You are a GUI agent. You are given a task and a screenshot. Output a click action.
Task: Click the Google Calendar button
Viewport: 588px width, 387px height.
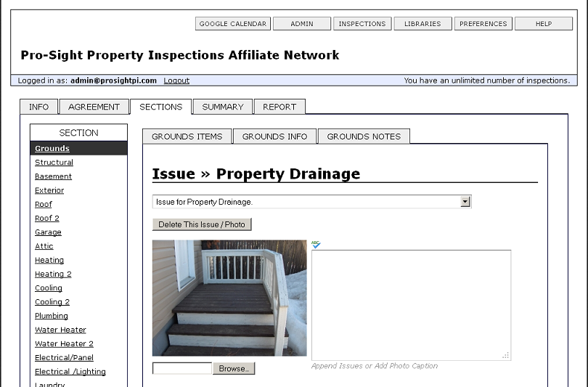(x=233, y=24)
